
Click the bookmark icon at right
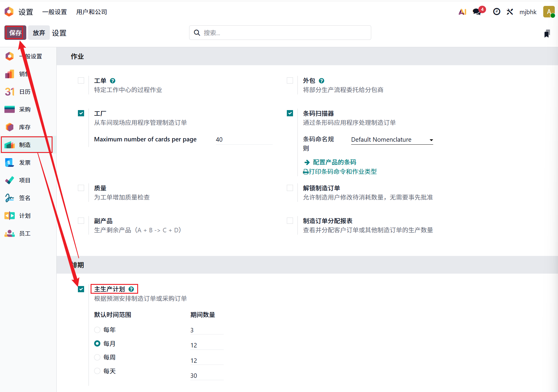coord(547,34)
